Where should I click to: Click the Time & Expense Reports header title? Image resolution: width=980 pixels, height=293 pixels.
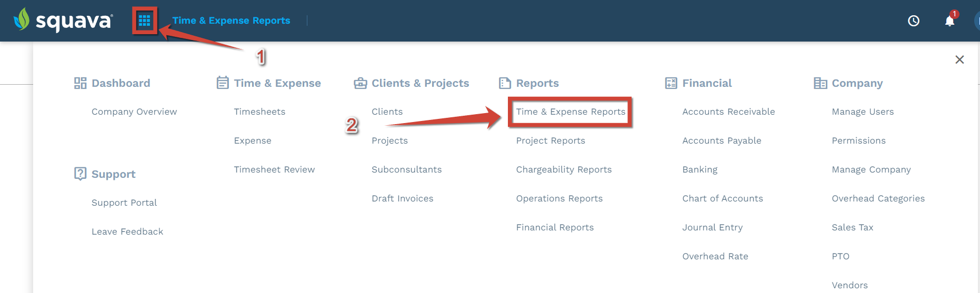point(232,21)
